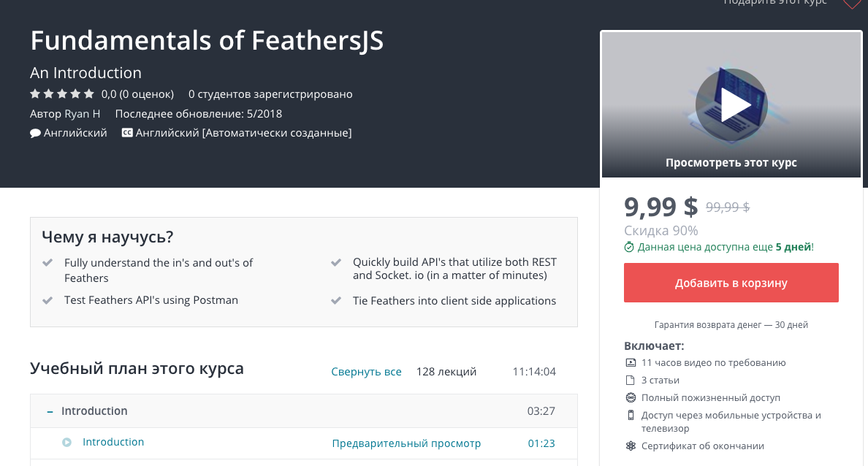Click the video icon beside '11 часов видео'
The width and height of the screenshot is (868, 466).
(631, 362)
